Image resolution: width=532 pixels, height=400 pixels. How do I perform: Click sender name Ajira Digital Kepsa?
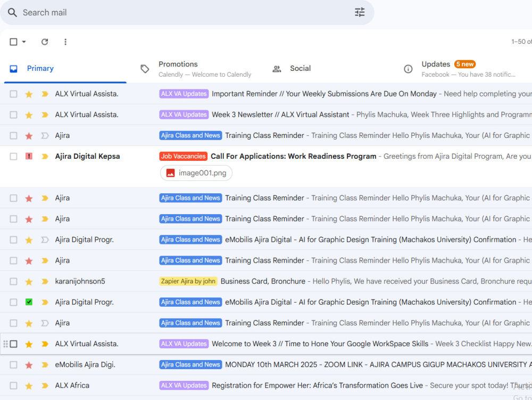point(88,156)
